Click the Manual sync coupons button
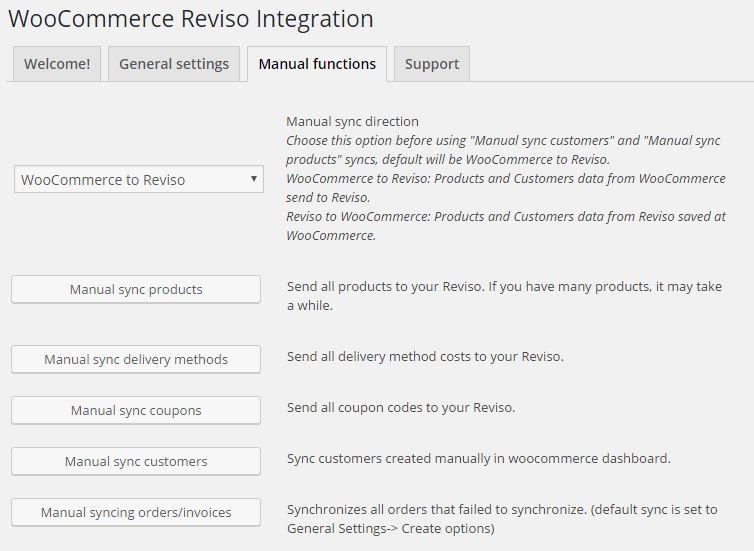This screenshot has width=754, height=551. point(136,410)
